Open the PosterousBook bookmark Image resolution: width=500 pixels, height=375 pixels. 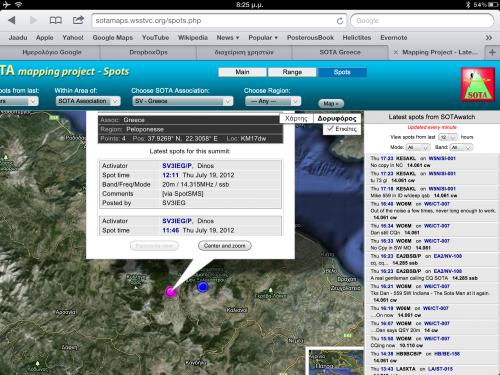(310, 38)
